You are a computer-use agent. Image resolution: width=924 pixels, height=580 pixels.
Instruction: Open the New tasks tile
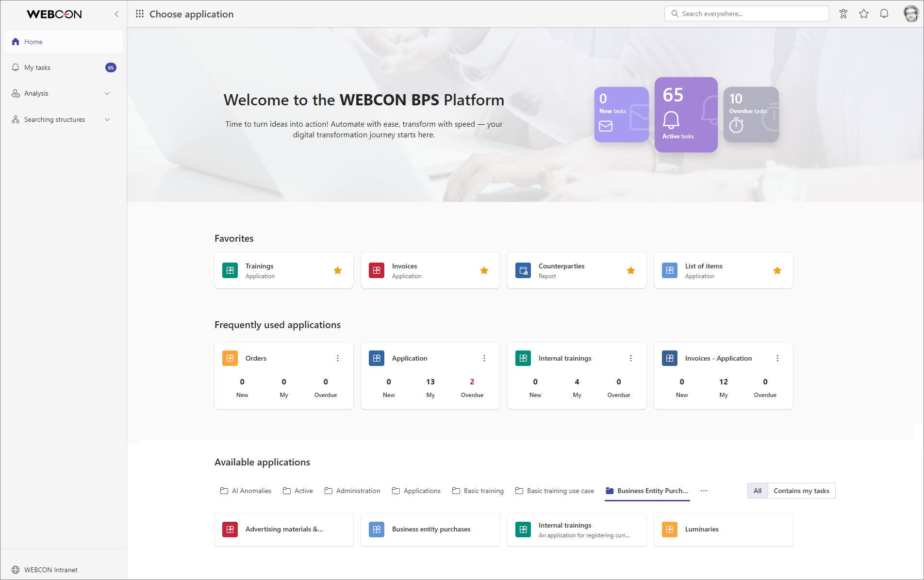coord(621,115)
